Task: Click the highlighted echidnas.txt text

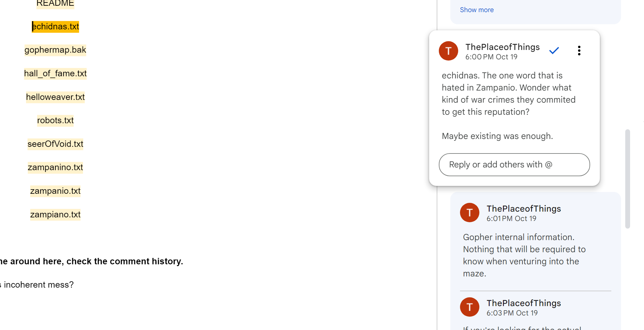Action: (56, 27)
